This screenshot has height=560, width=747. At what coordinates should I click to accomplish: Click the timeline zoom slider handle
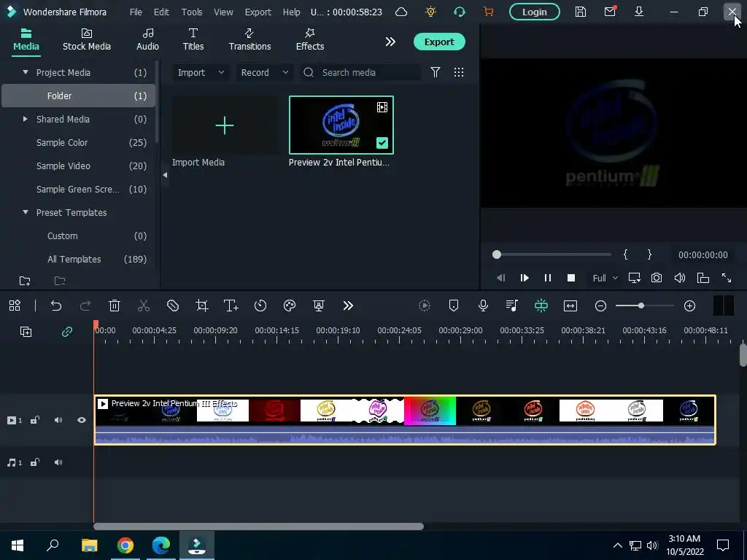(641, 306)
